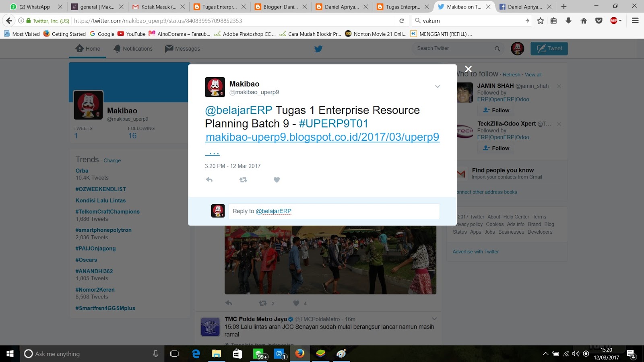The image size is (644, 362).
Task: Open the Kondisi Lalu Lintas trend
Action: point(101,200)
